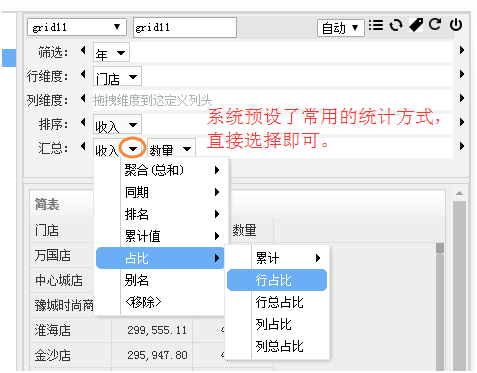The image size is (477, 373).
Task: Click the 数量 column header
Action: [244, 230]
